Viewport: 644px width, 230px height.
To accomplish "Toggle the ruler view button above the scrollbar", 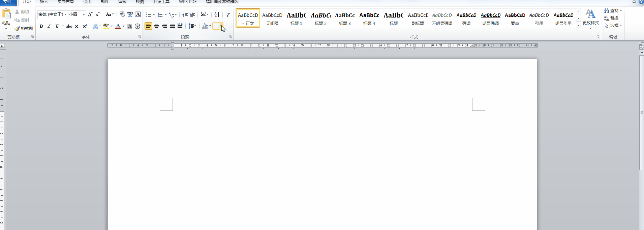I will pos(642,47).
